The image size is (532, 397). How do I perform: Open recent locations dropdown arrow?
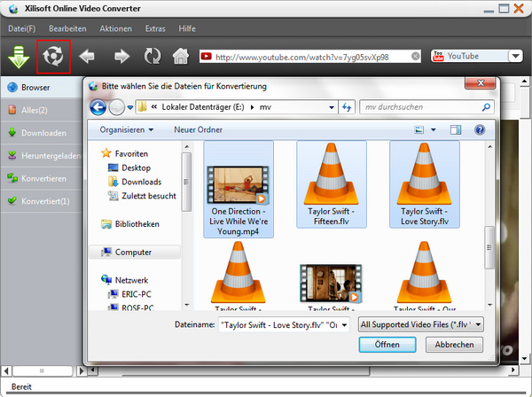(130, 108)
